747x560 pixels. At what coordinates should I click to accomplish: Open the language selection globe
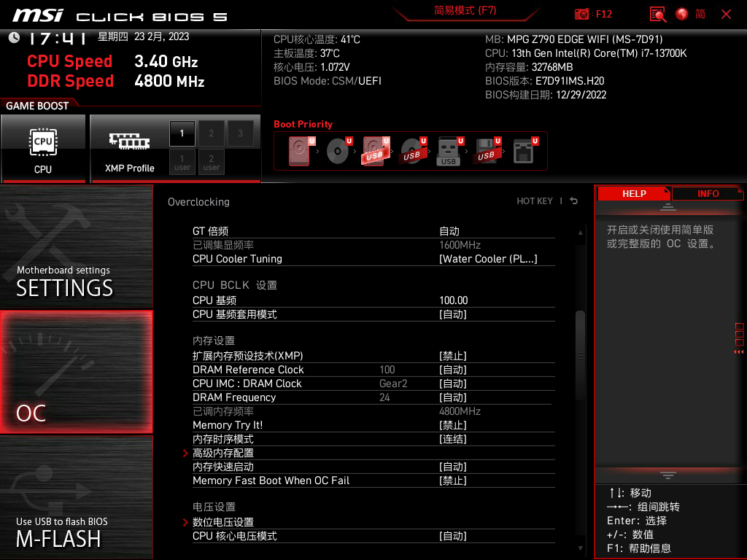[x=682, y=15]
